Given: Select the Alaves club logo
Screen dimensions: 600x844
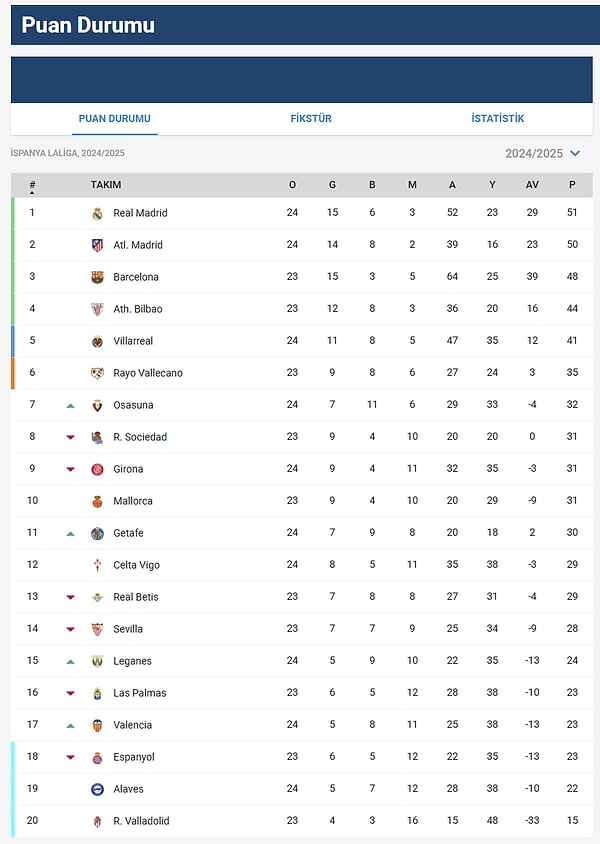Looking at the screenshot, I should (97, 789).
